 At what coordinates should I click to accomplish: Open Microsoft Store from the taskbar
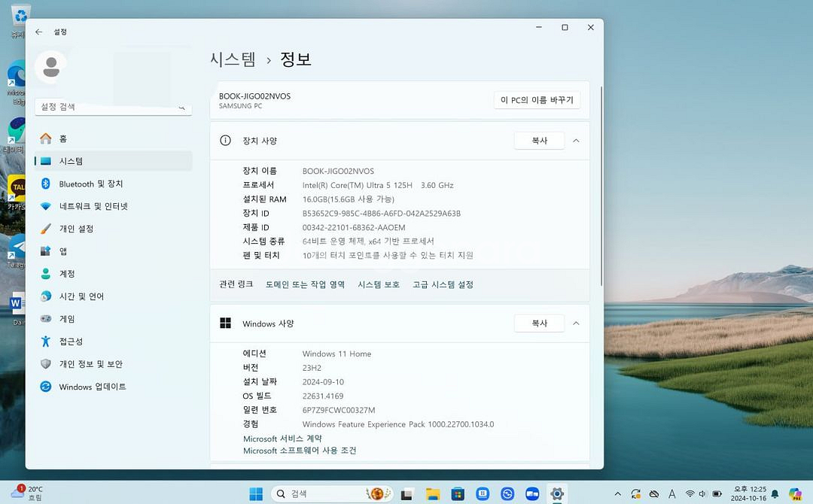click(x=458, y=494)
